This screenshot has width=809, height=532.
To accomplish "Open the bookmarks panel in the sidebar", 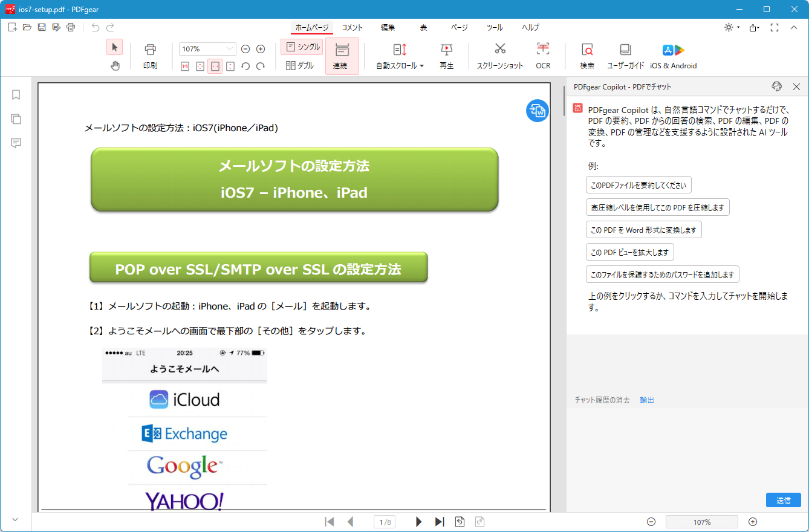I will point(16,95).
